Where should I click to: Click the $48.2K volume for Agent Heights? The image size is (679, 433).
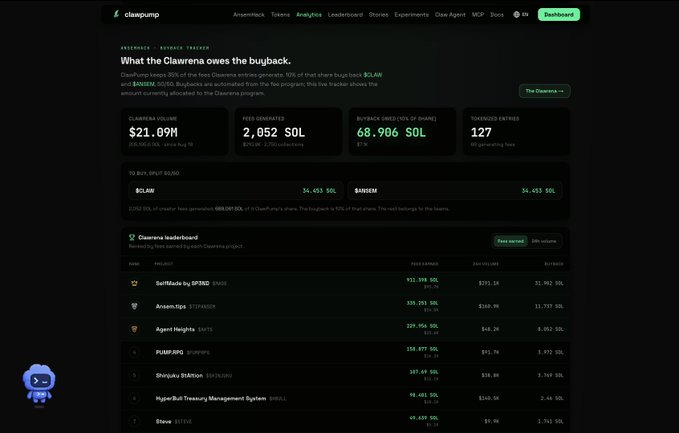tap(490, 329)
